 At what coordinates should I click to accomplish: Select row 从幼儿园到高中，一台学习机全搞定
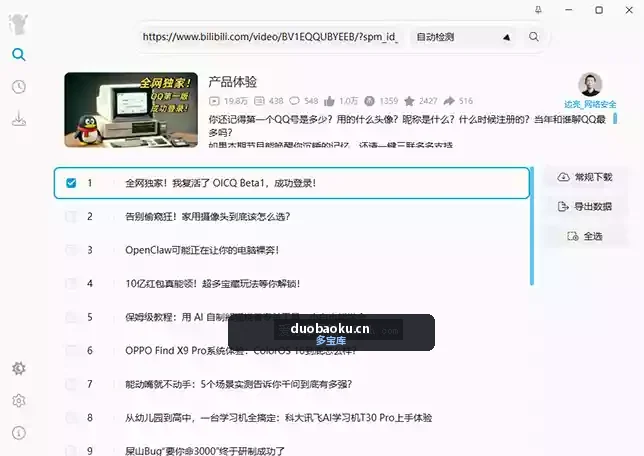pos(292,418)
